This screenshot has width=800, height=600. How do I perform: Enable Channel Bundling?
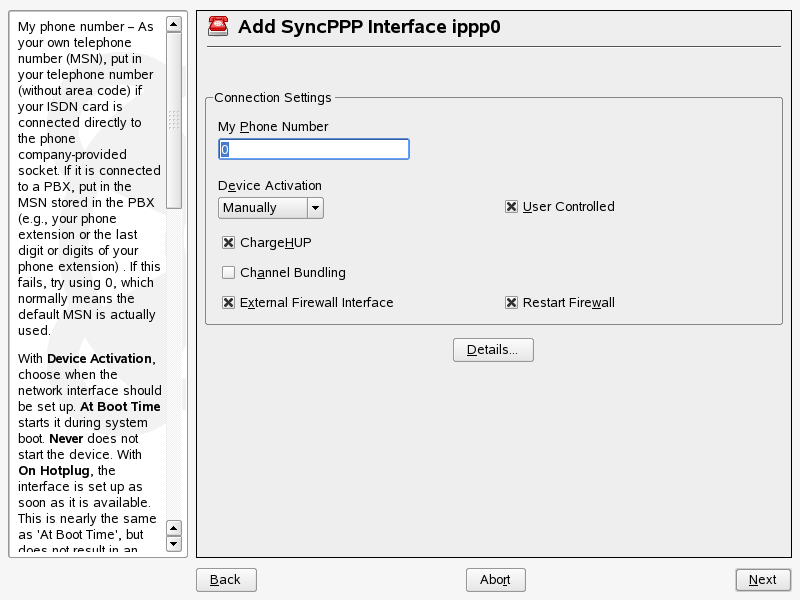click(x=229, y=273)
